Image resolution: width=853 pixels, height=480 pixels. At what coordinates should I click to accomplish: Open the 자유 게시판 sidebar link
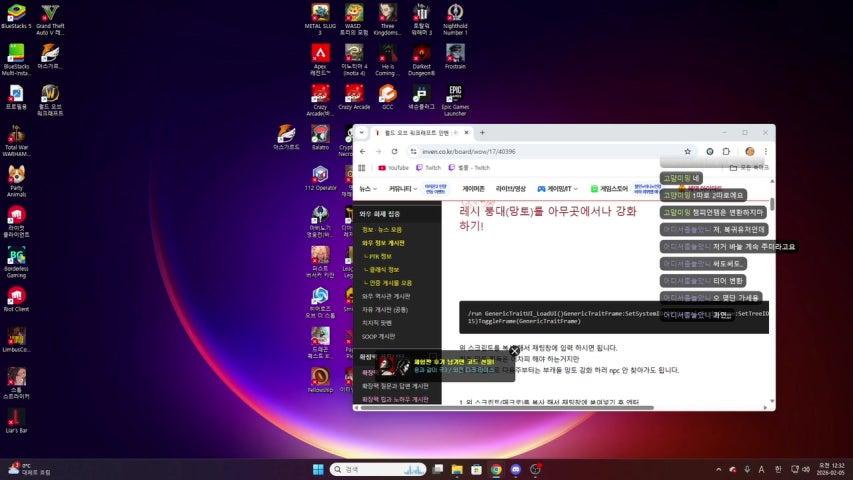point(385,309)
